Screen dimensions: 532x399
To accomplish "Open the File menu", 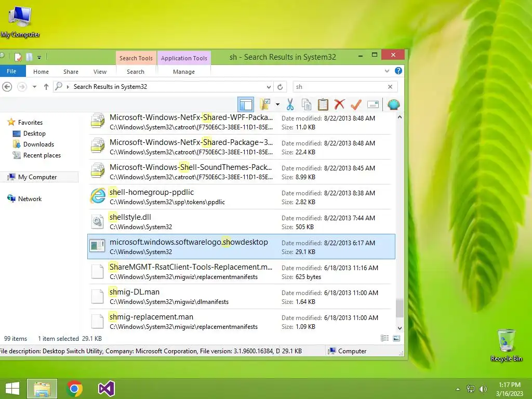I will [11, 71].
